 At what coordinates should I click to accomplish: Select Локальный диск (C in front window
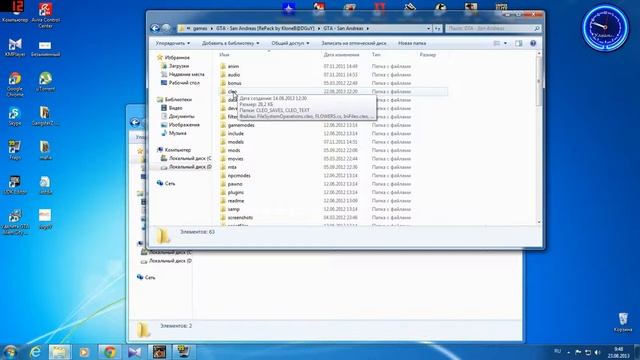click(186, 158)
